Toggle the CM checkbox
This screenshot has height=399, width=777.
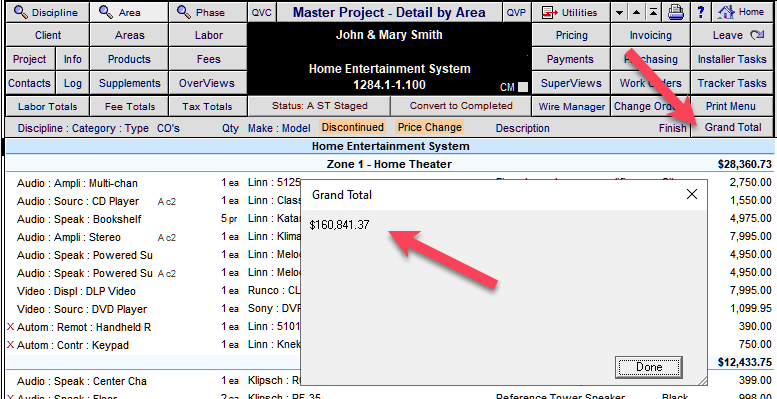tap(523, 88)
